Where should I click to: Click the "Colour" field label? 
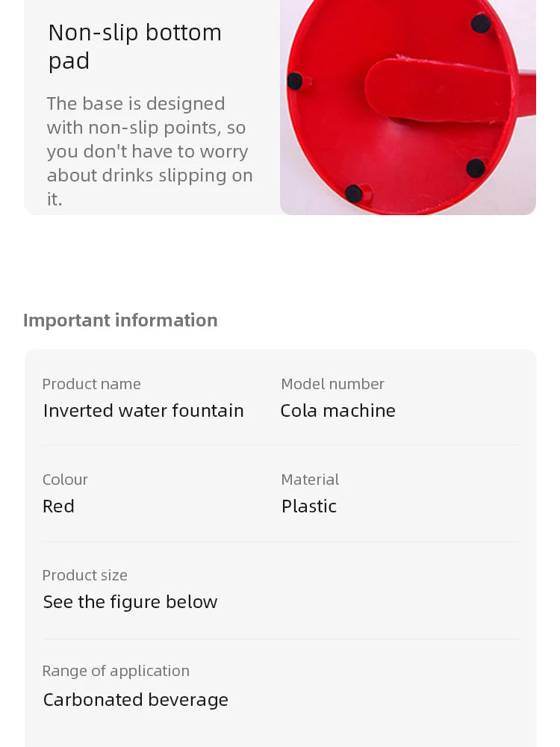pyautogui.click(x=65, y=480)
